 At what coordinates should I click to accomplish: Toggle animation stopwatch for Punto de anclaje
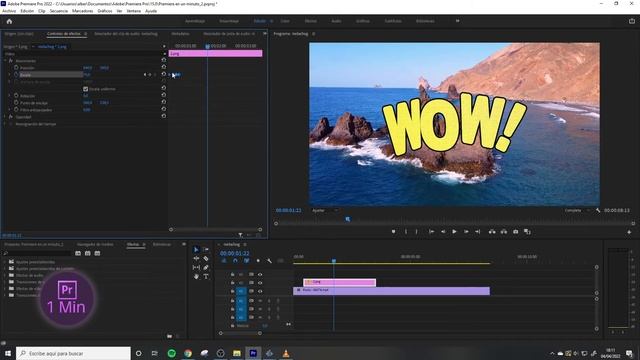(16, 102)
